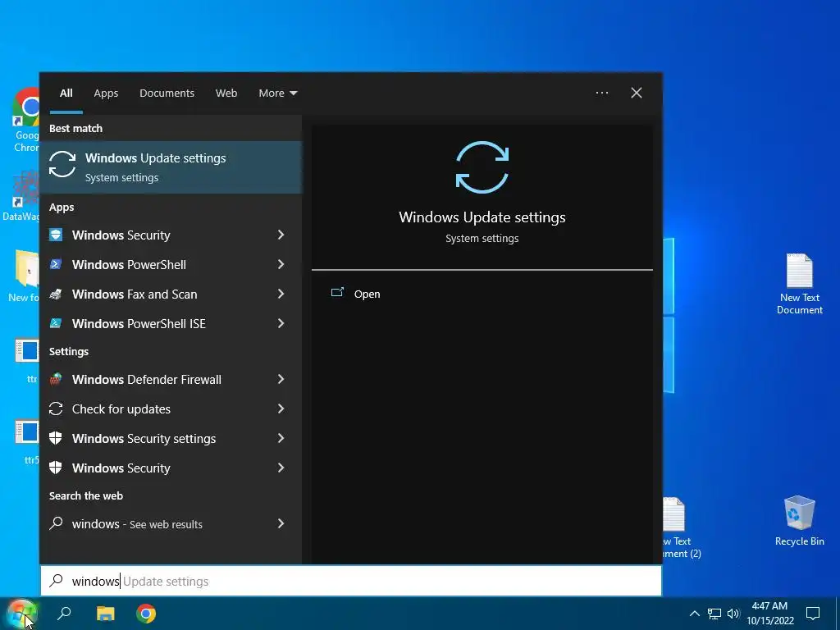The width and height of the screenshot is (840, 630).
Task: Click in the search text field
Action: pos(351,581)
